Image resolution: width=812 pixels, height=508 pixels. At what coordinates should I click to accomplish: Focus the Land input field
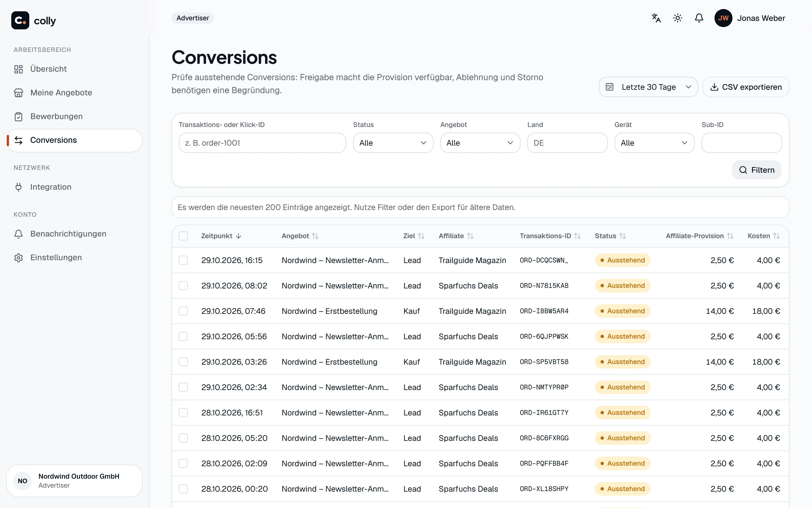[x=567, y=143]
